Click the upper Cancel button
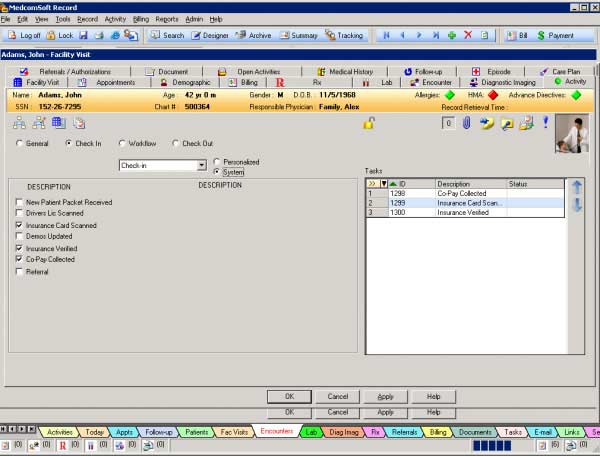This screenshot has width=600, height=456. click(338, 397)
